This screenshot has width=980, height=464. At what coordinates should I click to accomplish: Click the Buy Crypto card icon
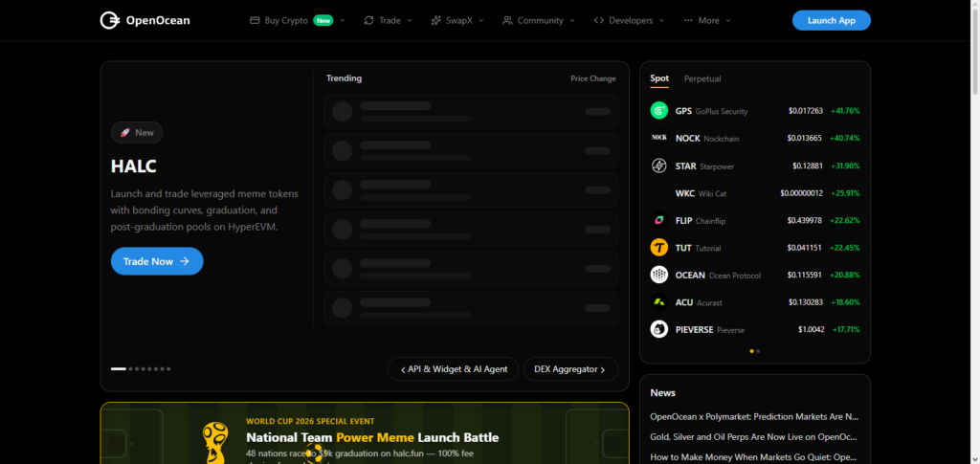tap(255, 21)
